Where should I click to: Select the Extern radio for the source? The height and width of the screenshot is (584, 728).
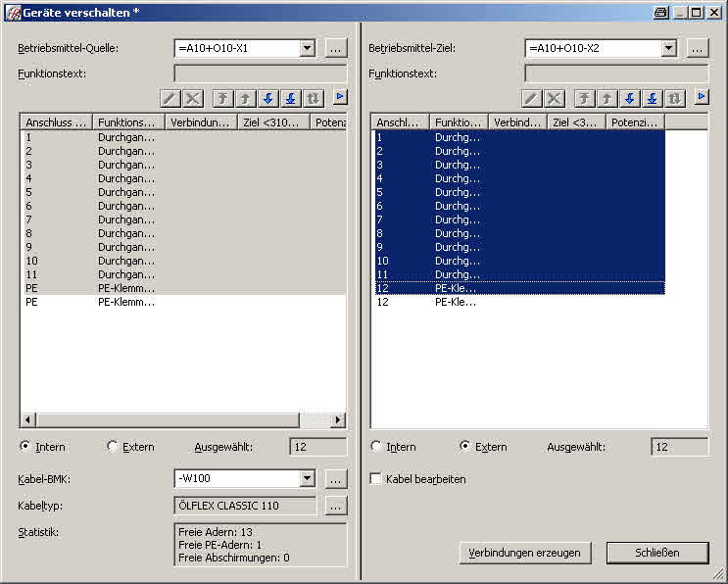pos(112,446)
